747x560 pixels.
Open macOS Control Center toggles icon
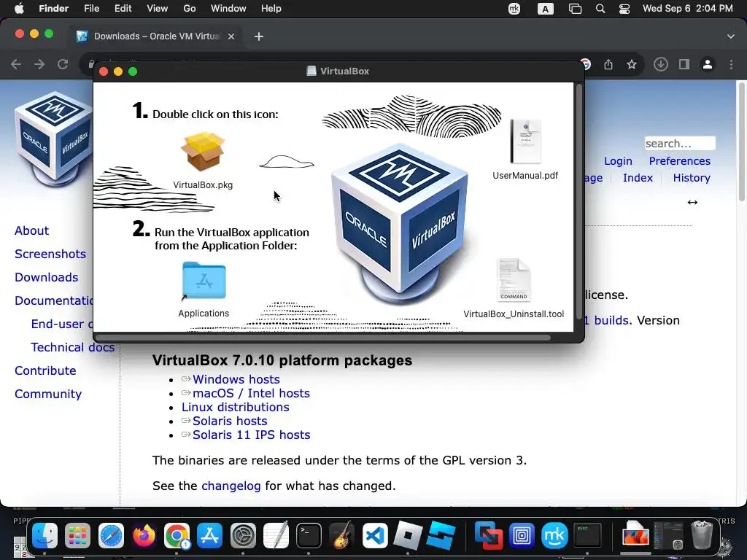click(624, 9)
